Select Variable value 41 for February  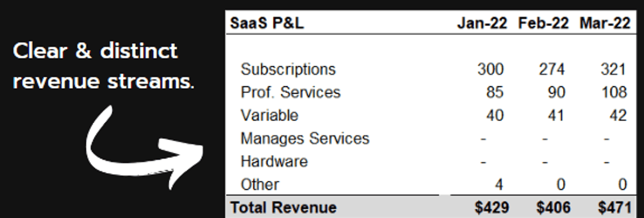557,115
